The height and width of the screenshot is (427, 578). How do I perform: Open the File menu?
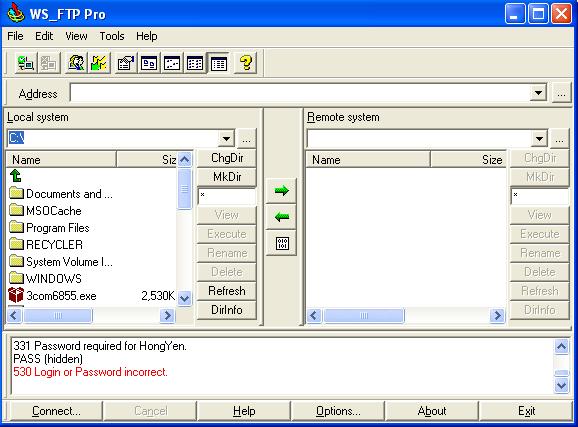pyautogui.click(x=15, y=36)
